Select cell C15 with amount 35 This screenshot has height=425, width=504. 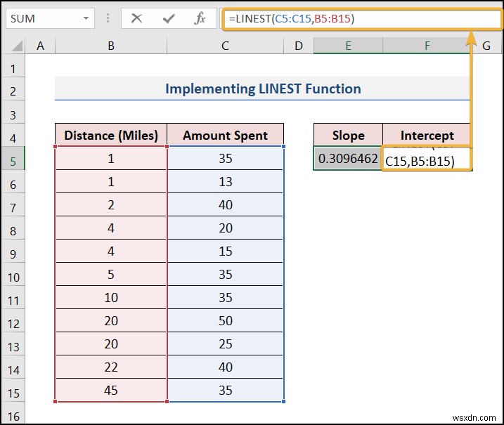[226, 390]
